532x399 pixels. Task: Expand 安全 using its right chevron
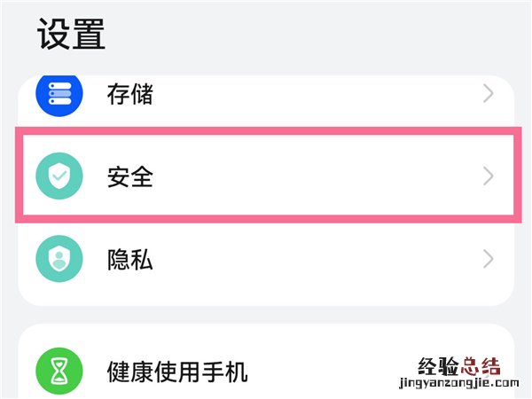pos(488,176)
